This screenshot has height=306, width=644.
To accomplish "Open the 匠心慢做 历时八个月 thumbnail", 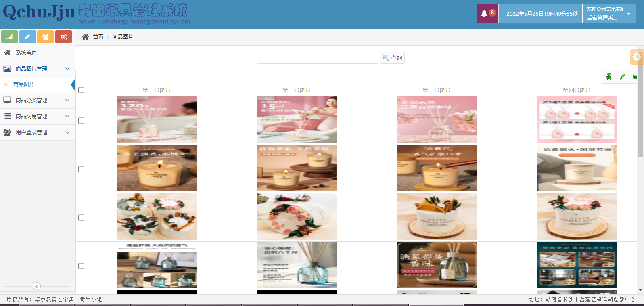I will (297, 265).
